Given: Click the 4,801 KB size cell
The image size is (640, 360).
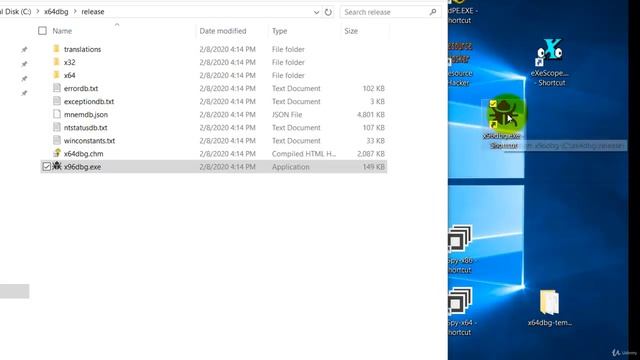Looking at the screenshot, I should 371,115.
